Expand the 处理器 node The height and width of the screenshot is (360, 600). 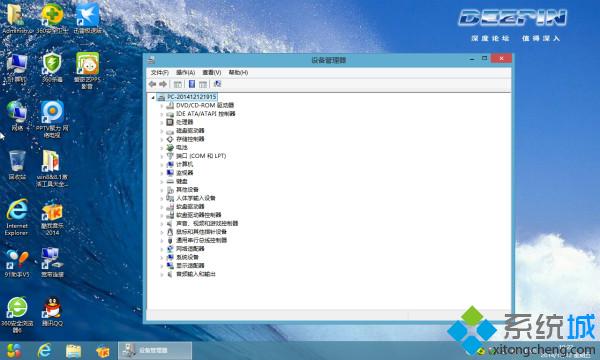tap(161, 122)
